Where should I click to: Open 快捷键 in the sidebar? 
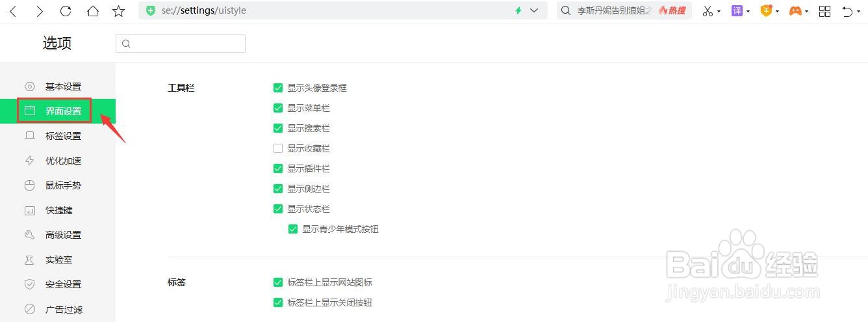(58, 210)
